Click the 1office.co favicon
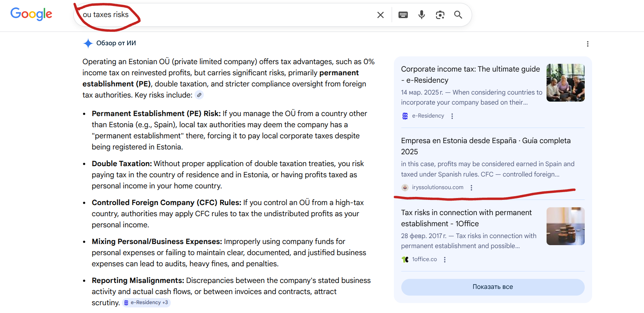This screenshot has height=313, width=644. point(405,260)
